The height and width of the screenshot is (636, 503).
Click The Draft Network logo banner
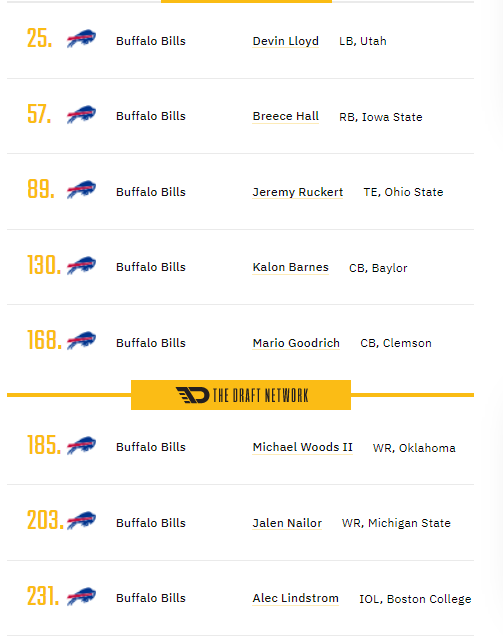[x=241, y=395]
